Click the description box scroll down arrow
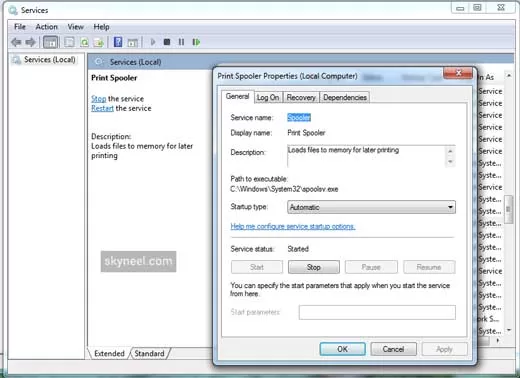The height and width of the screenshot is (378, 520). tap(450, 162)
